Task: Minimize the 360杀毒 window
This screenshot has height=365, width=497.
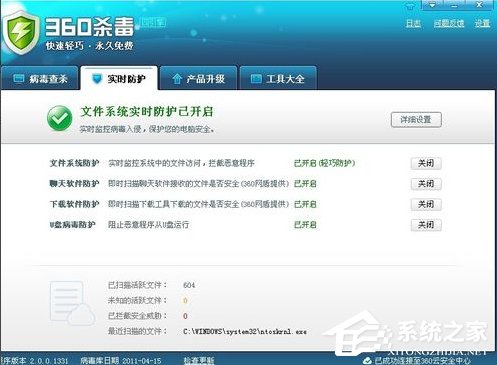Action: (x=455, y=5)
